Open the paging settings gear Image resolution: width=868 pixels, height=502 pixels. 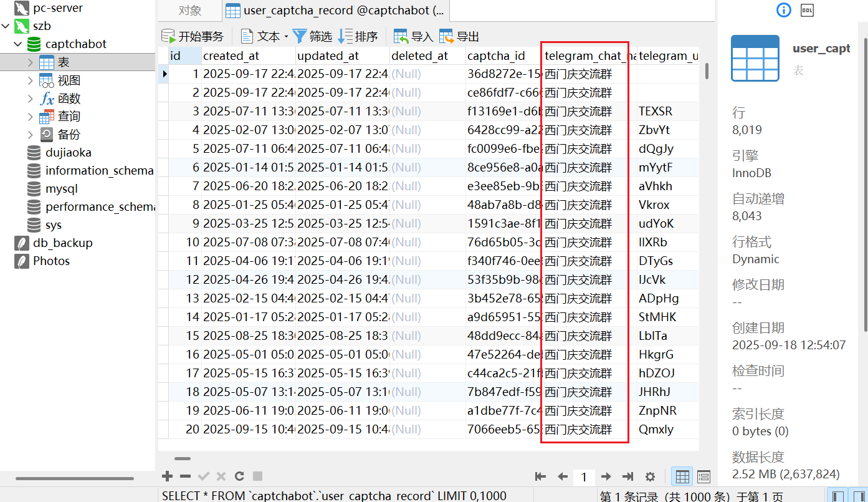coord(650,477)
